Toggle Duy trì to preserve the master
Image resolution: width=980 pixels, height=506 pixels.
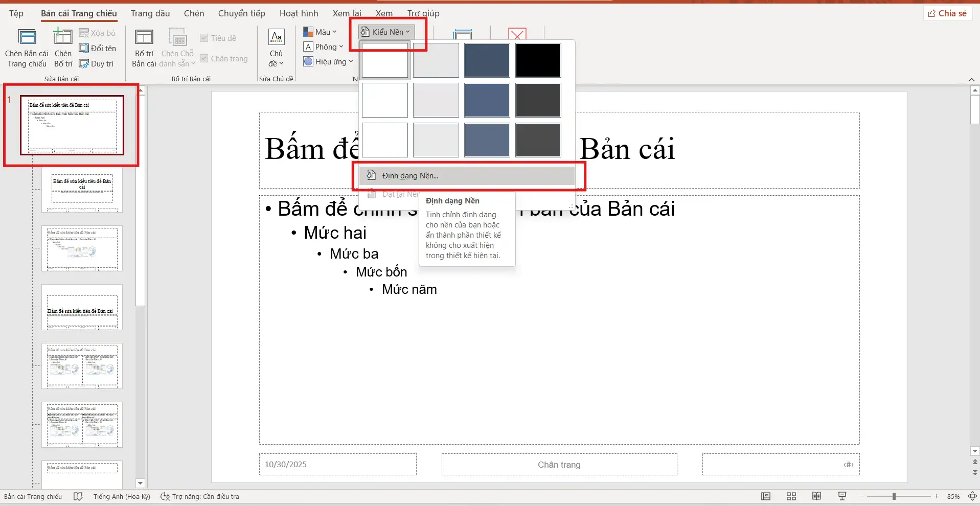(97, 63)
